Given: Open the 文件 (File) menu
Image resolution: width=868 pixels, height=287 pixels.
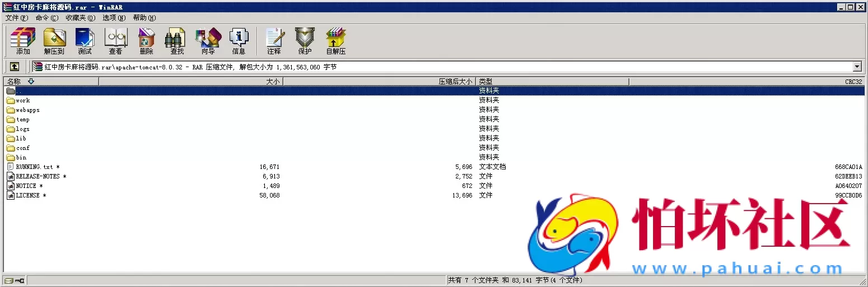Looking at the screenshot, I should pos(16,18).
